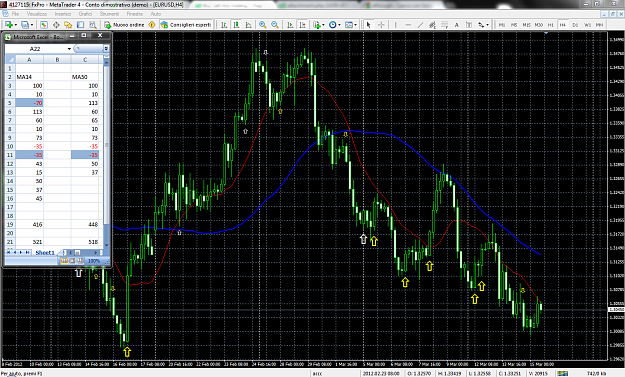The height and width of the screenshot is (377, 625).
Task: Switch chart to W1 timeframe
Action: coord(587,25)
